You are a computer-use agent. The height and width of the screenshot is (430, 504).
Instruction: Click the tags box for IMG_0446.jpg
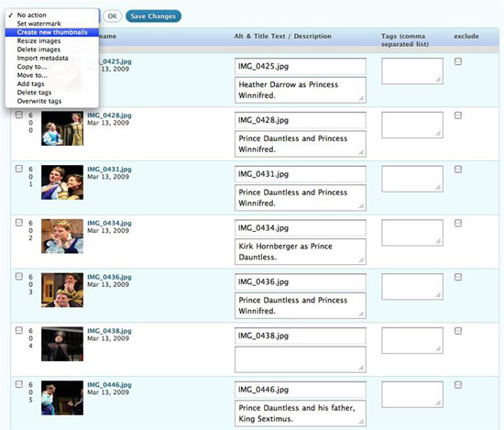point(412,394)
